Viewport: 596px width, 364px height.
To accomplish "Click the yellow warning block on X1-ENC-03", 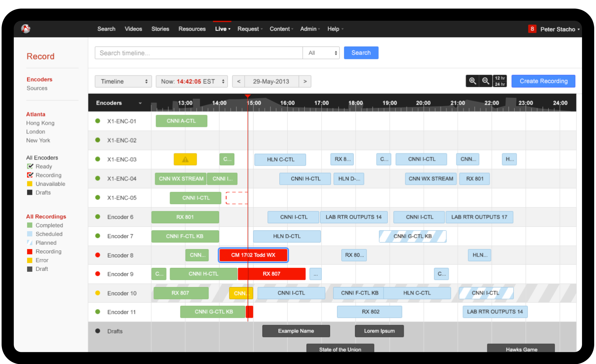I will click(185, 159).
